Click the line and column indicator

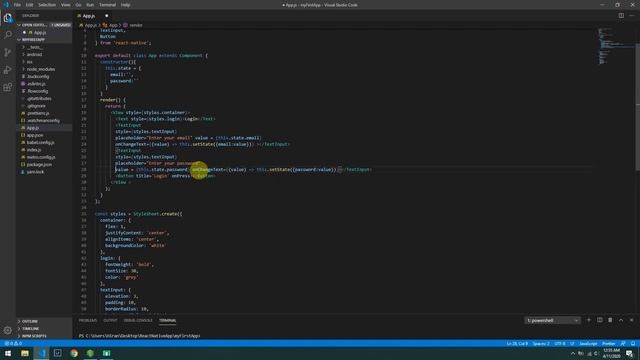tap(517, 344)
